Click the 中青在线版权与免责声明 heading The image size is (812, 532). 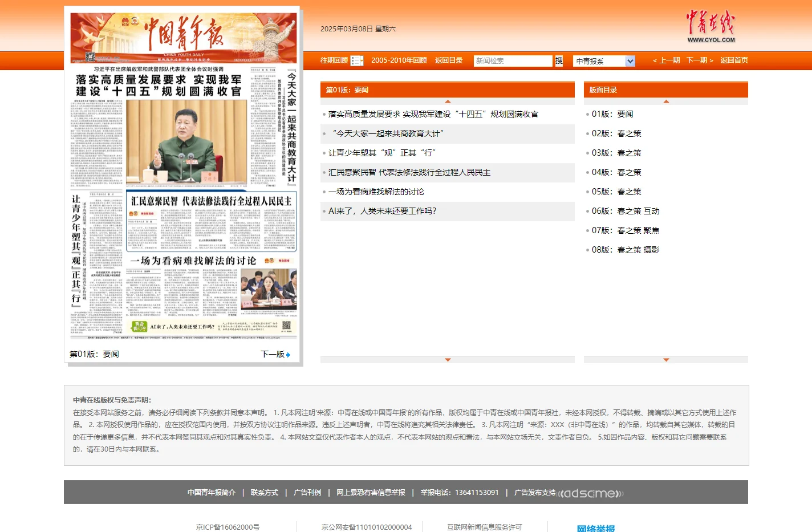click(112, 400)
